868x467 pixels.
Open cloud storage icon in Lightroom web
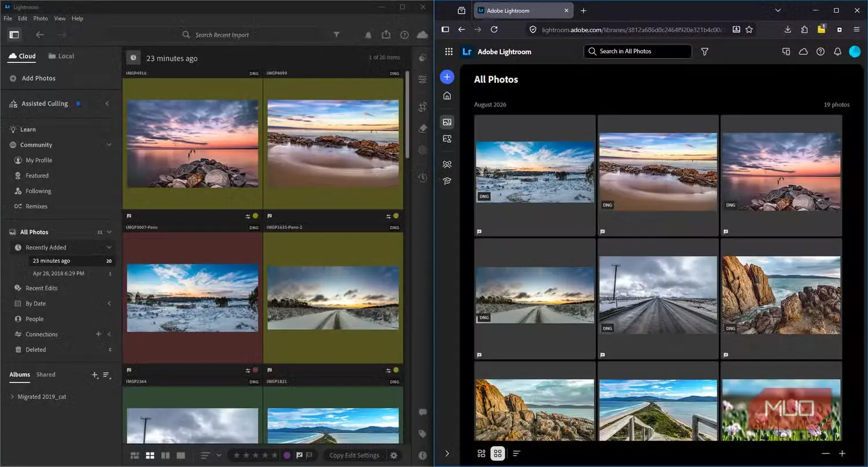pyautogui.click(x=803, y=52)
